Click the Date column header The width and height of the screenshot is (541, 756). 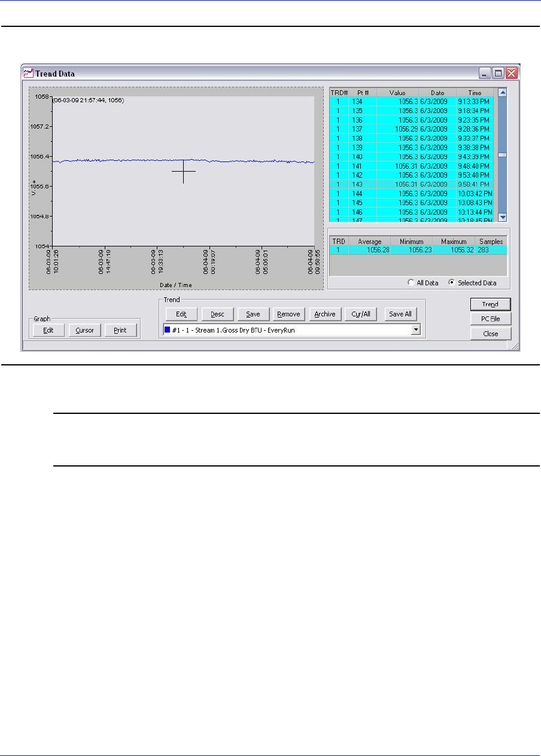coord(437,93)
